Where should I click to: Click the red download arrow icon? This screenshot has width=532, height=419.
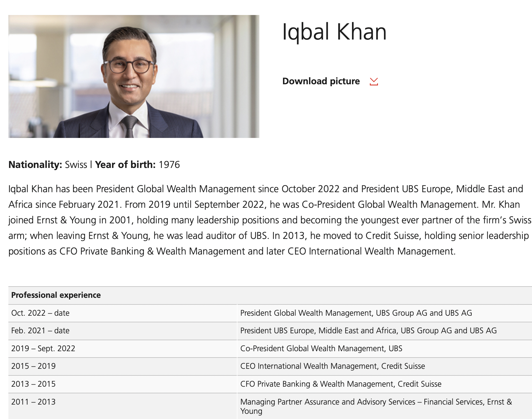click(x=374, y=82)
